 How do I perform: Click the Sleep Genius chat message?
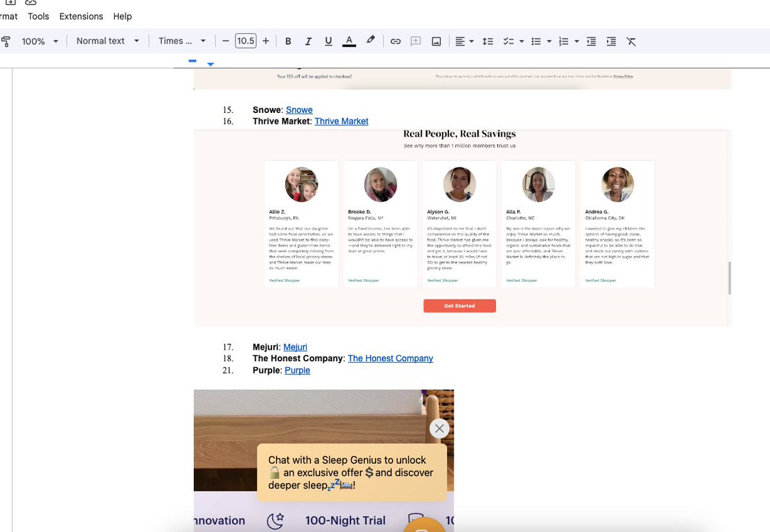pos(352,473)
